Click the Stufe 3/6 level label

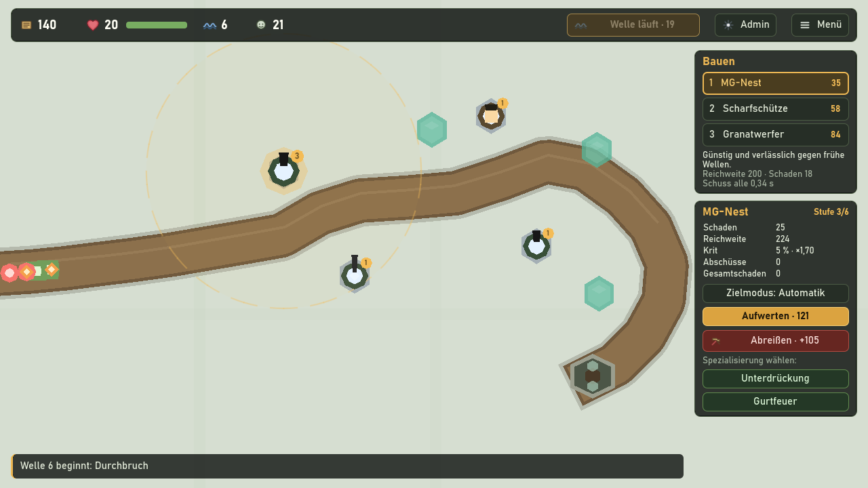click(831, 212)
